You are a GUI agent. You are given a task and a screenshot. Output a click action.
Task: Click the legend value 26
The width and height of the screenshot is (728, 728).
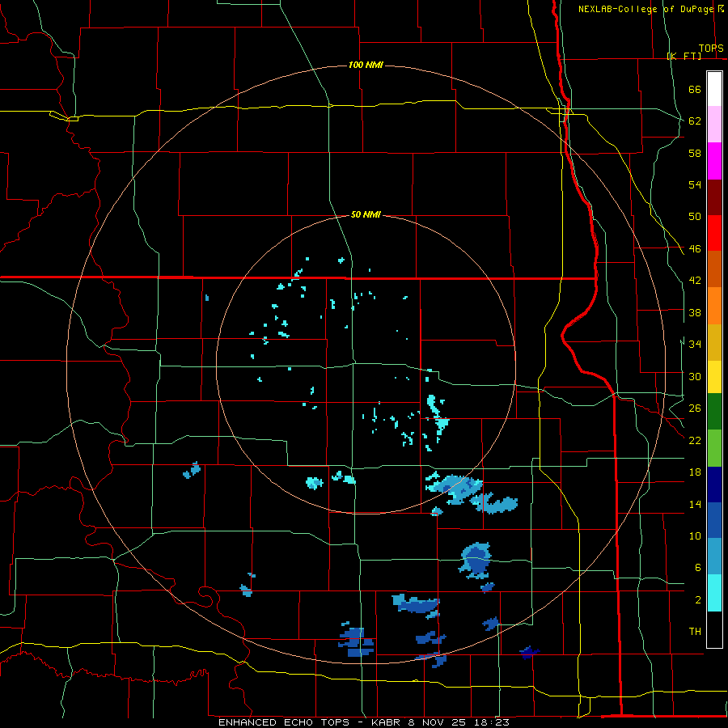(695, 408)
